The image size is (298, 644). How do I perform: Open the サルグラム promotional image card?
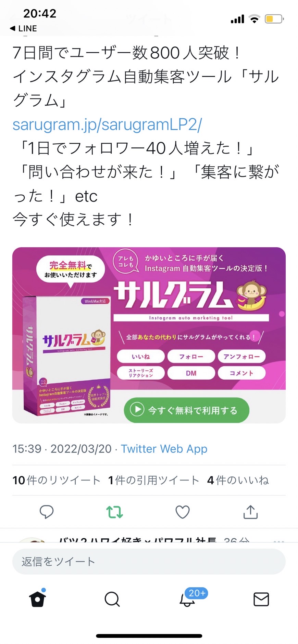click(149, 335)
